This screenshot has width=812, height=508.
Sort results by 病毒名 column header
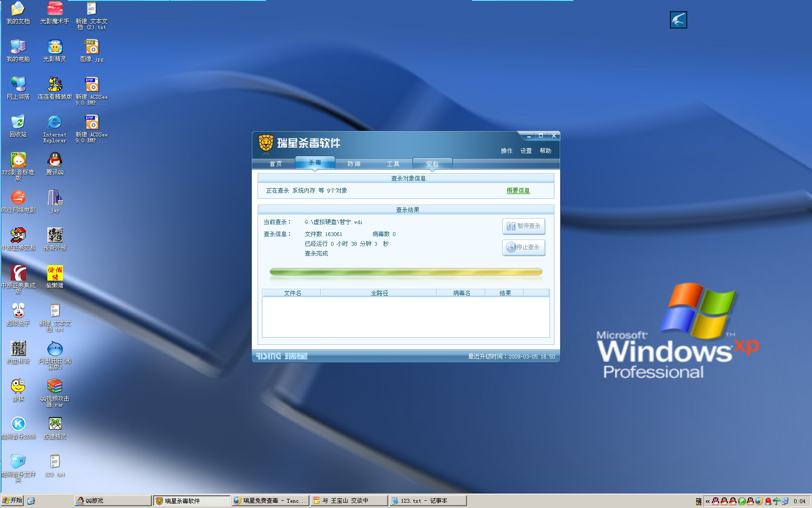[x=461, y=293]
